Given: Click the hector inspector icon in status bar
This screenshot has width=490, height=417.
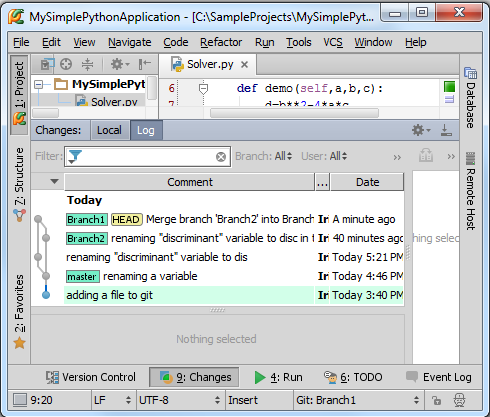Looking at the screenshot, I should pyautogui.click(x=460, y=400).
